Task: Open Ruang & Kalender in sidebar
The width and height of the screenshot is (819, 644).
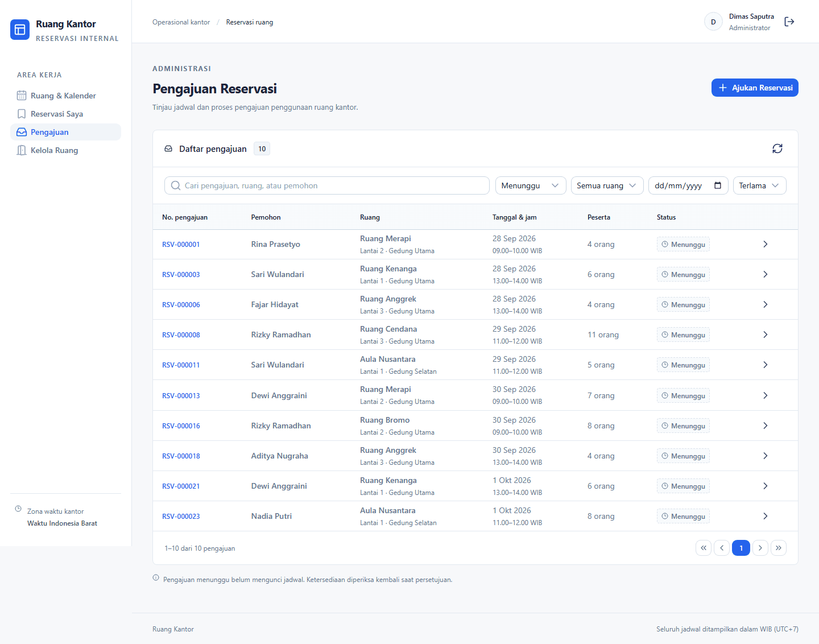Action: click(x=65, y=96)
